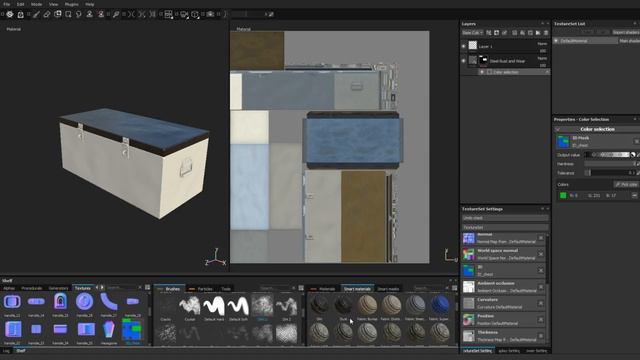
Task: Select the Paint brush tool in toolbar
Action: tap(36, 14)
